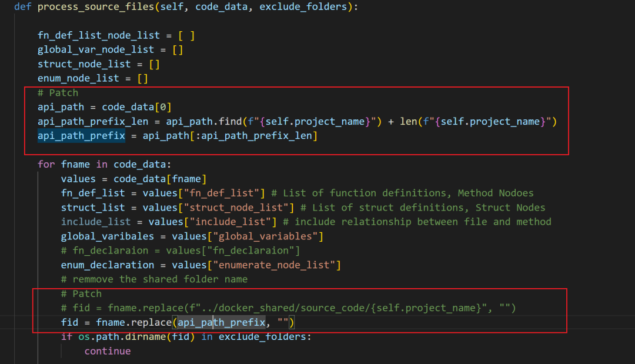Select the struct_node_list assignment line
This screenshot has width=635, height=364.
pos(98,64)
